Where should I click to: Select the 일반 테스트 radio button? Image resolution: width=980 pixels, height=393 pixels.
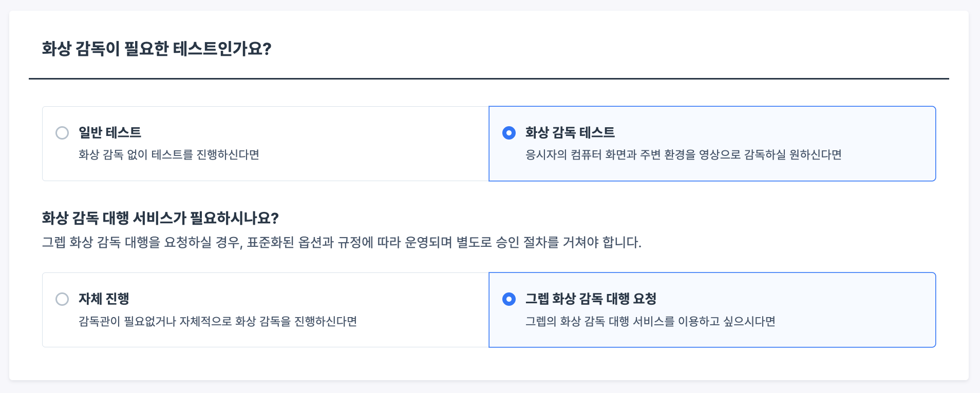tap(62, 133)
